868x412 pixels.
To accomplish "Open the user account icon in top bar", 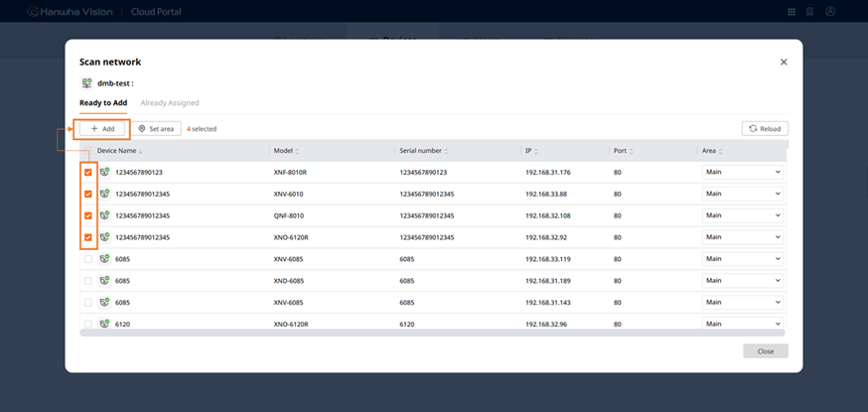I will tap(830, 11).
